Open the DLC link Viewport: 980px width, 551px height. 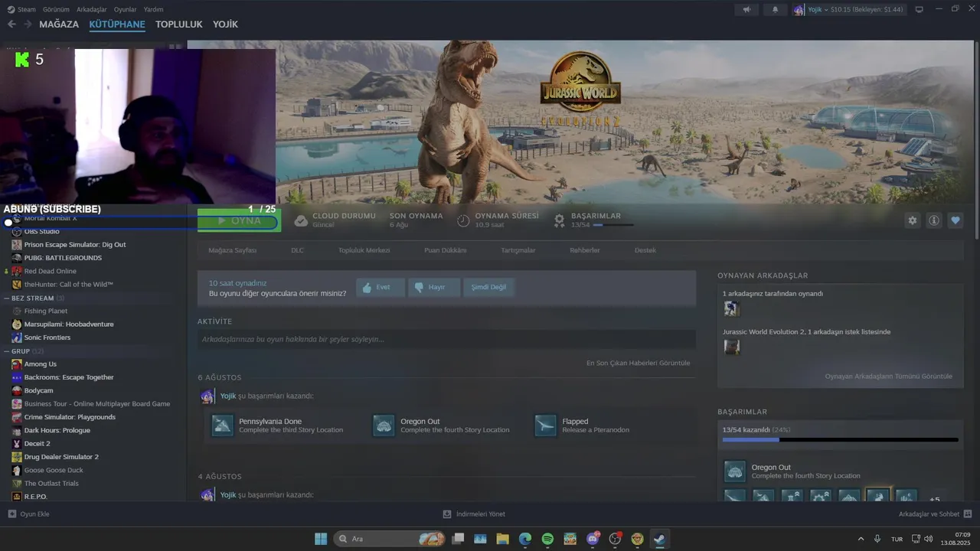click(x=297, y=250)
